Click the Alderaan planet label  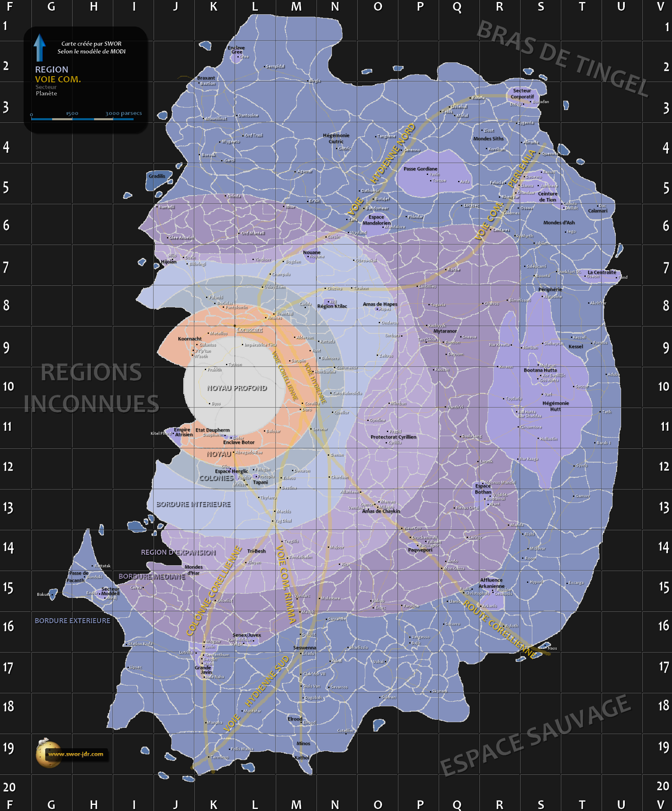305,337
